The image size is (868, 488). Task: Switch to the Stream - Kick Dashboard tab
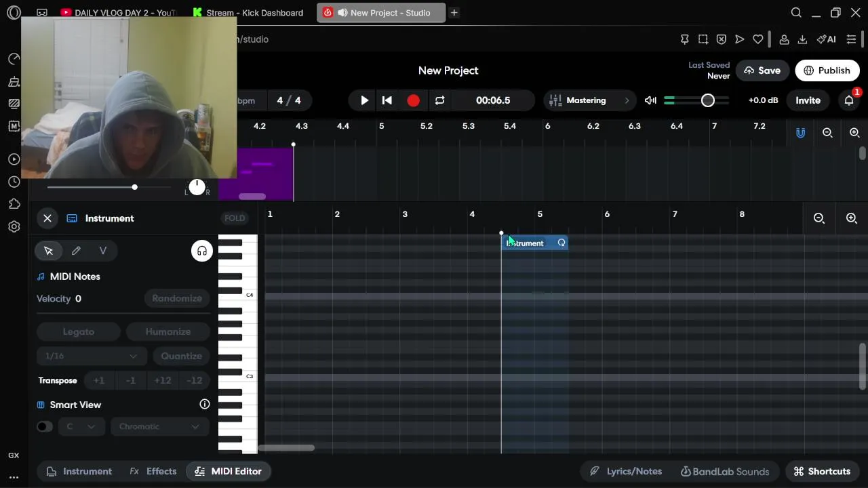click(248, 13)
